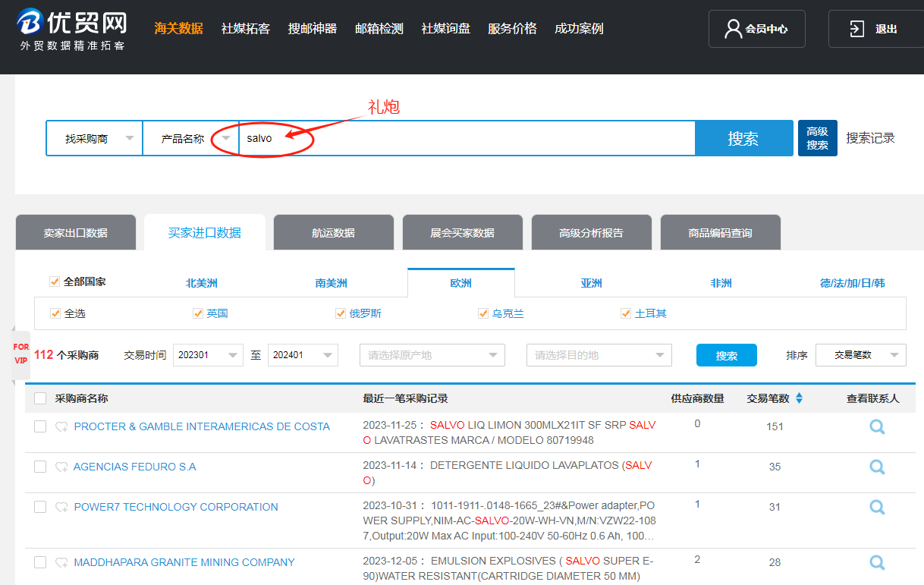Open 搜邮神器 nav menu

coord(313,29)
